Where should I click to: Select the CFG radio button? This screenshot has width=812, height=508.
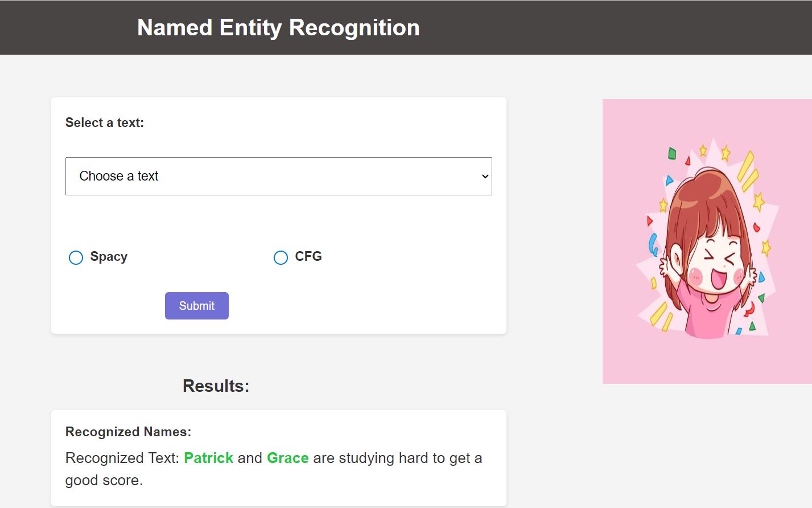point(281,257)
